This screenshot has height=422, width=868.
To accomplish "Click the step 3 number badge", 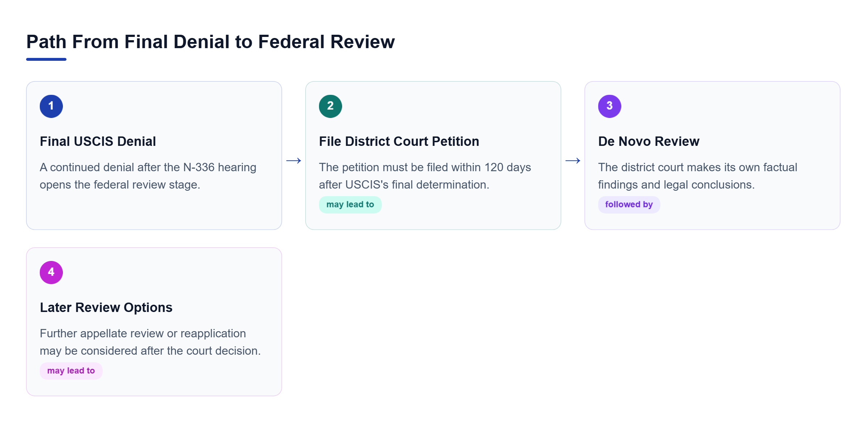I will tap(610, 106).
